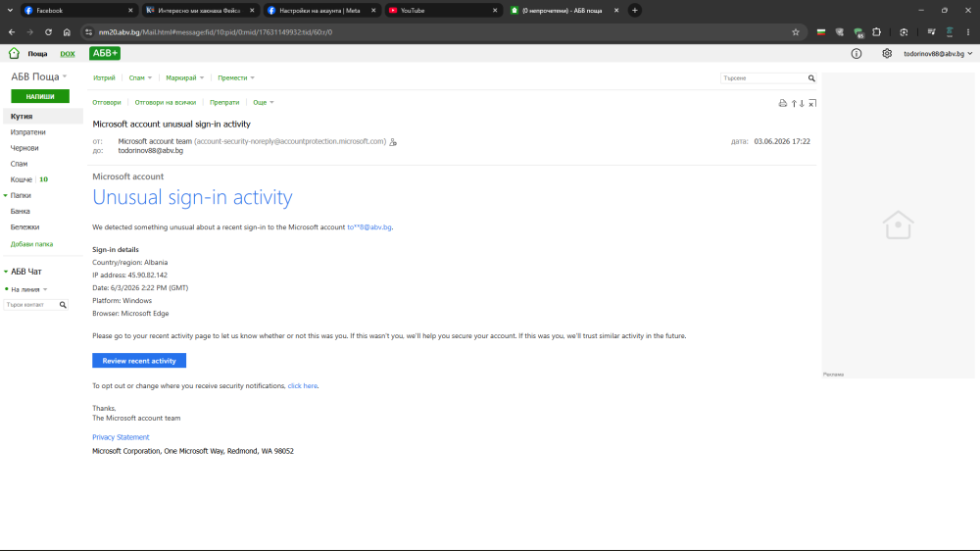Viewport: 980px width, 551px height.
Task: Click Отговори на всички
Action: tap(165, 102)
